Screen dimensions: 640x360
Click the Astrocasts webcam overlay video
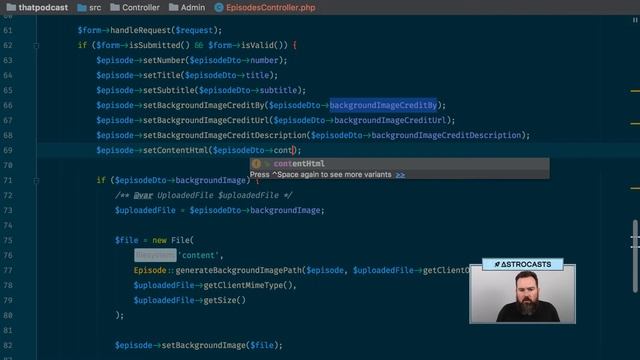coord(522,293)
